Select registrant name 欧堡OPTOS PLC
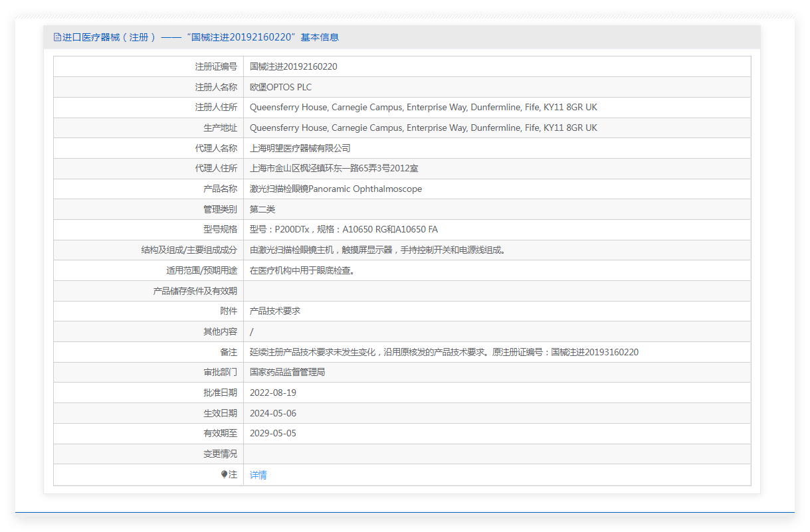The height and width of the screenshot is (532, 810). point(280,87)
